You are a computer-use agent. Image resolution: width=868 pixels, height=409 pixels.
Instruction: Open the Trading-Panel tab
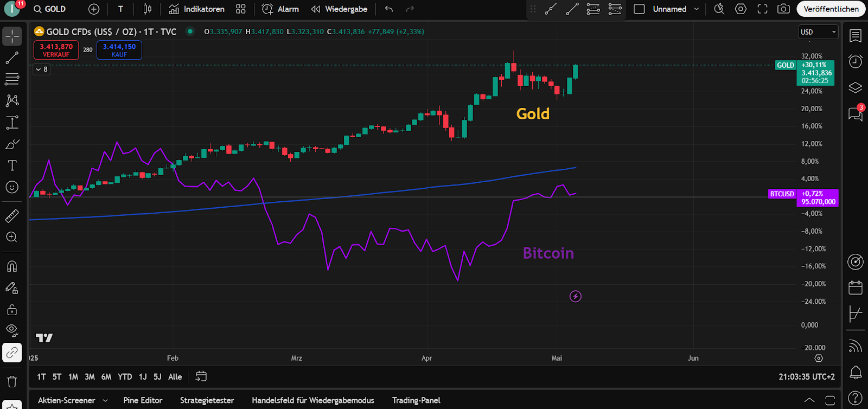tap(416, 400)
